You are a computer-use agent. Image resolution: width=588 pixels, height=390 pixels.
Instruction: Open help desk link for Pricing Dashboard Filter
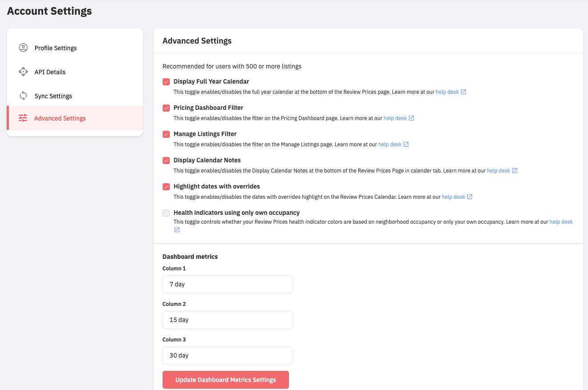point(395,118)
